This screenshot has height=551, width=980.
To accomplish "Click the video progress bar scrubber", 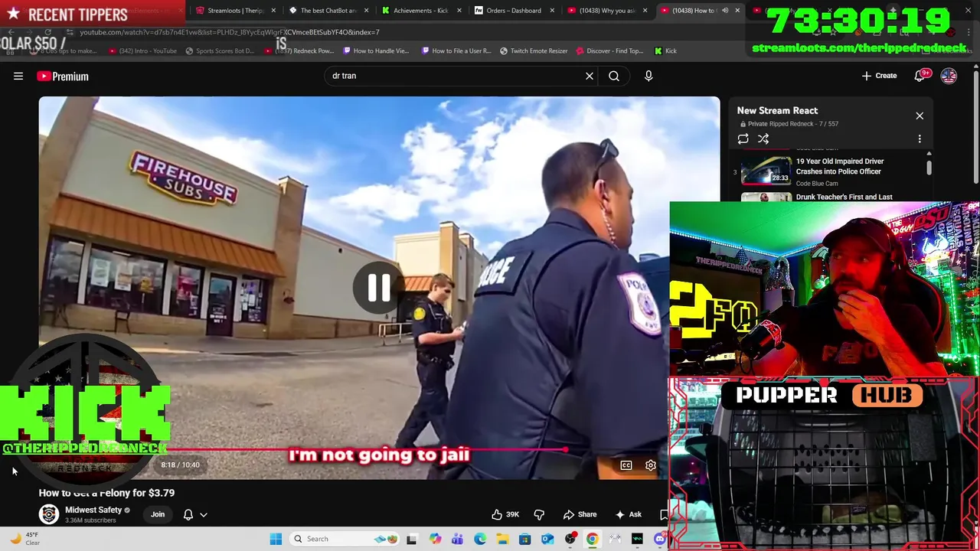I will coord(566,450).
